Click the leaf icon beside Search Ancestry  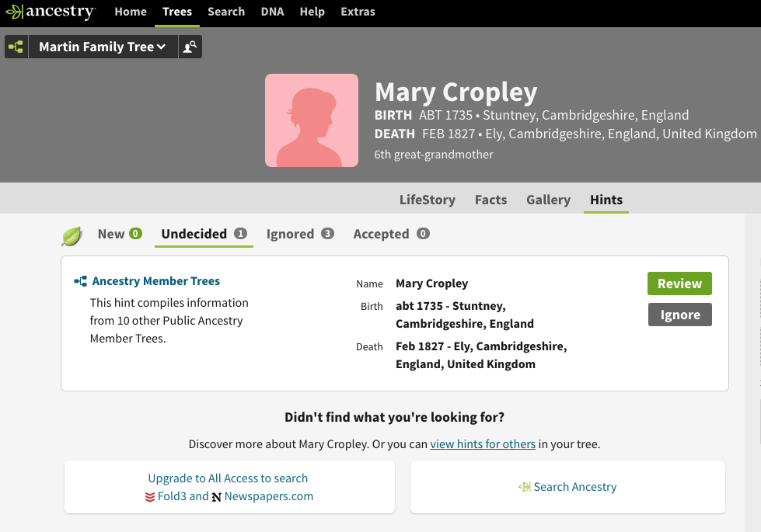click(x=526, y=487)
